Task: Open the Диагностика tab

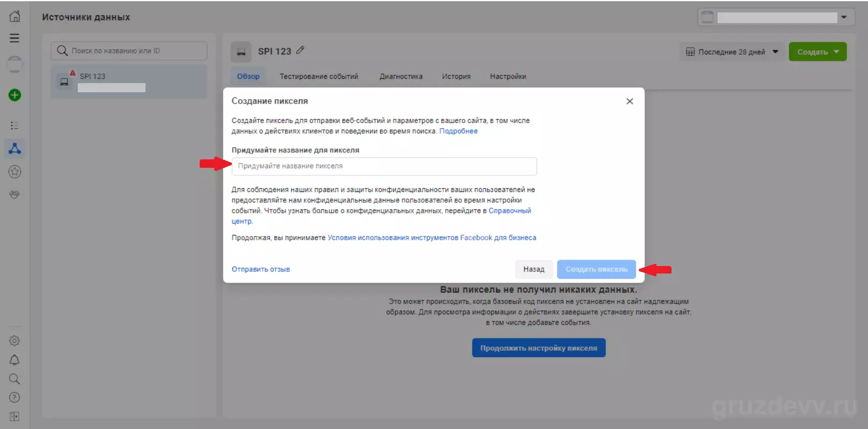Action: tap(401, 77)
